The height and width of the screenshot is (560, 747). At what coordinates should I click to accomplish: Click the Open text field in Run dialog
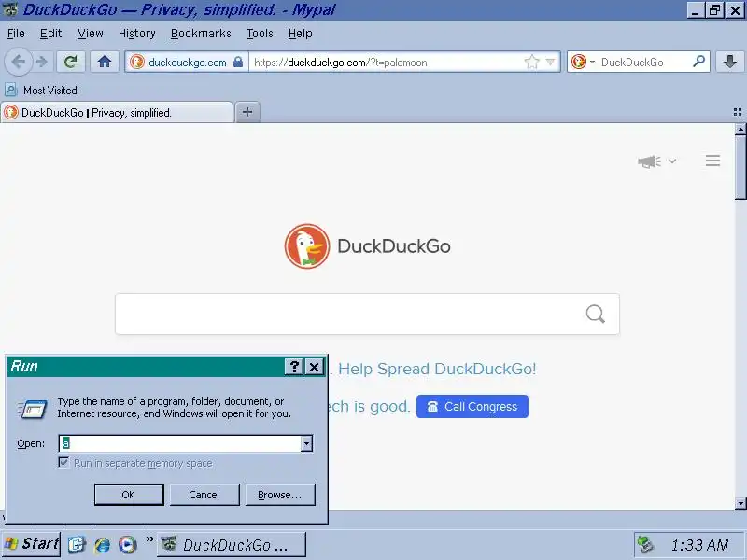(180, 443)
